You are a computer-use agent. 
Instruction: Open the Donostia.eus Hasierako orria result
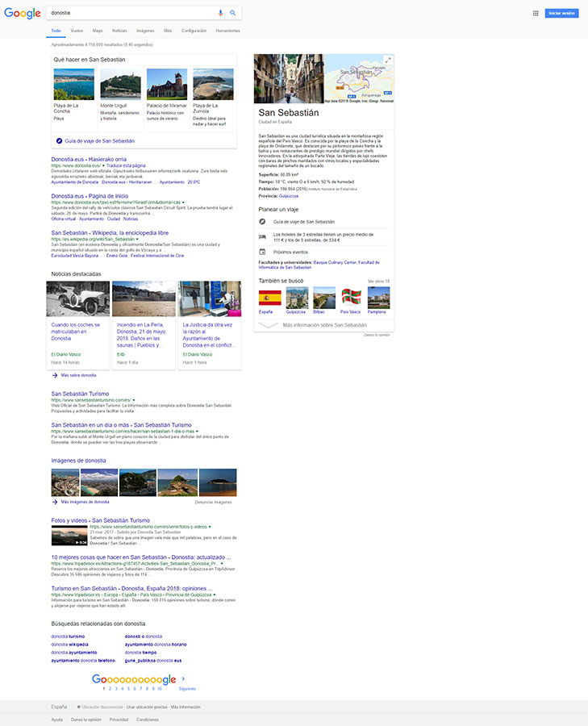[89, 160]
